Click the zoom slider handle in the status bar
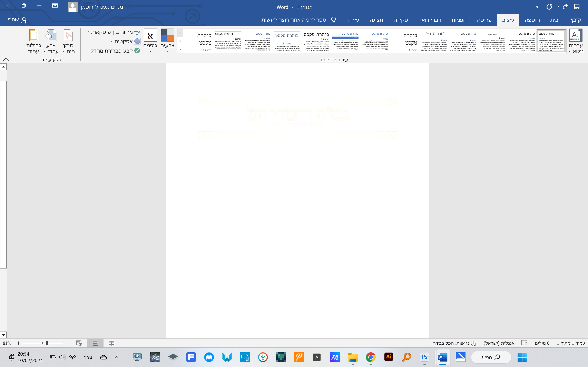 pos(47,343)
